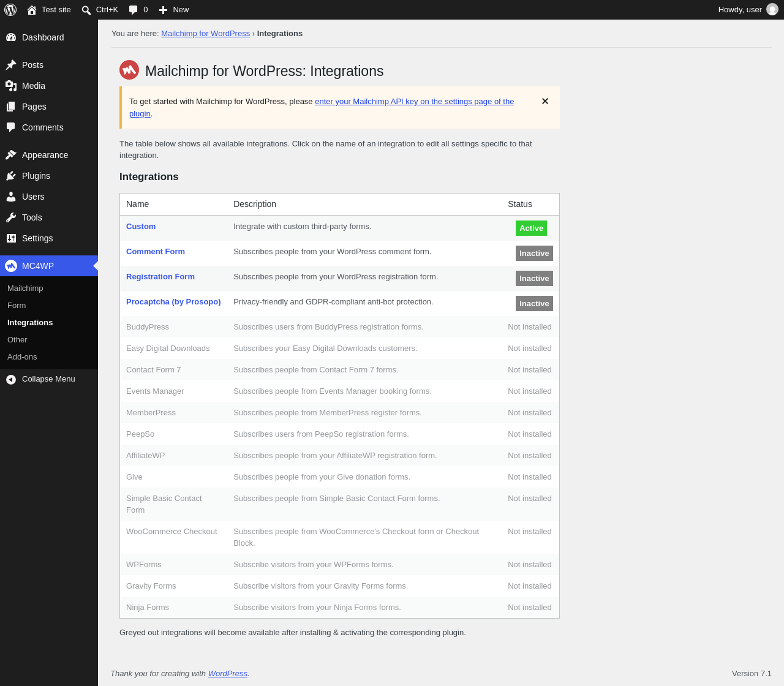Viewport: 784px width, 686px height.
Task: Open the Comment Form integration link
Action: click(156, 252)
